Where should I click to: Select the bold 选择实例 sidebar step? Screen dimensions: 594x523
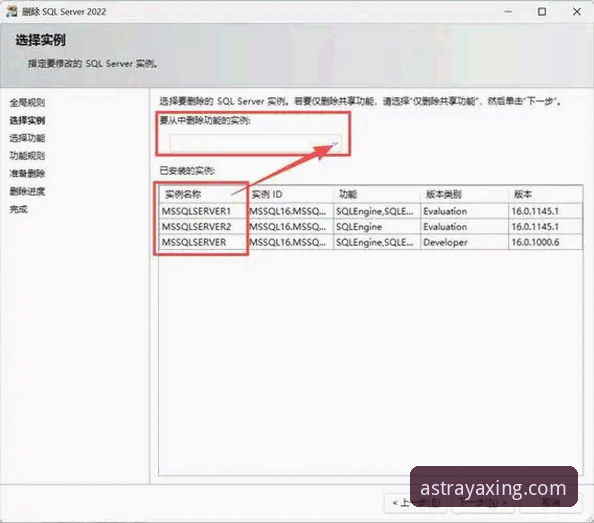(x=27, y=120)
